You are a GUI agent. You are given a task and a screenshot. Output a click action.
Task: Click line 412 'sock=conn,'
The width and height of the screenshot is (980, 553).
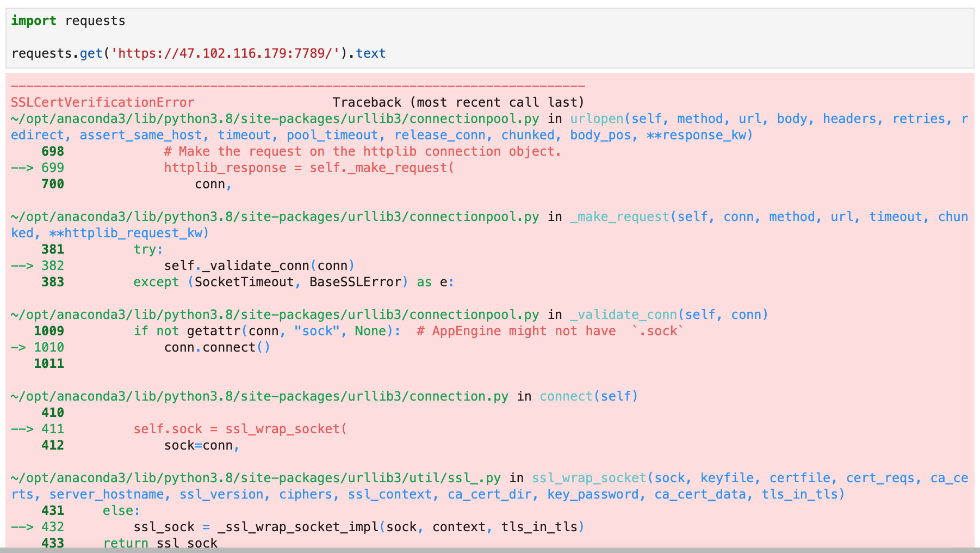(202, 445)
